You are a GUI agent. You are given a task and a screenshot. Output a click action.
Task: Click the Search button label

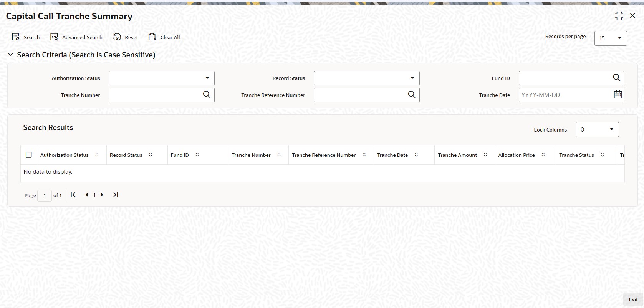pyautogui.click(x=31, y=37)
